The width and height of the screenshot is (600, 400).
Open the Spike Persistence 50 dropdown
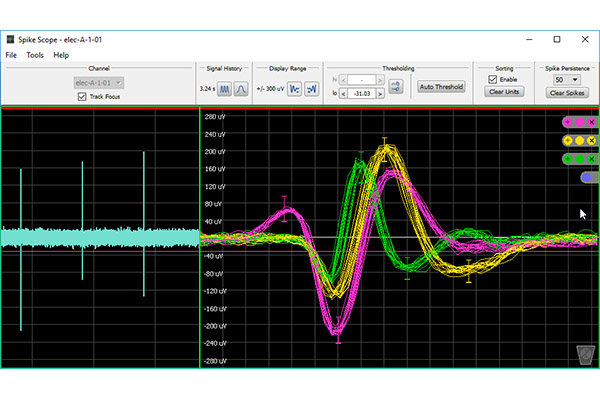[x=567, y=79]
